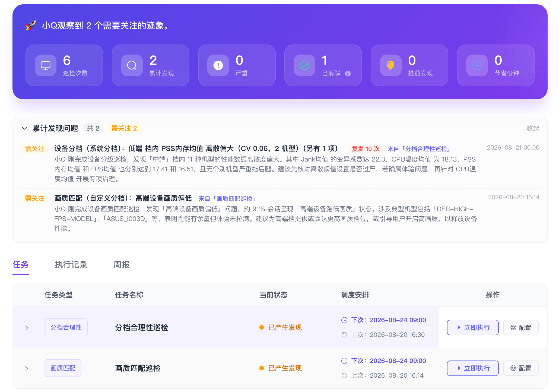Click 已产生发现 status in 分档合理性巡检 row

[281, 328]
